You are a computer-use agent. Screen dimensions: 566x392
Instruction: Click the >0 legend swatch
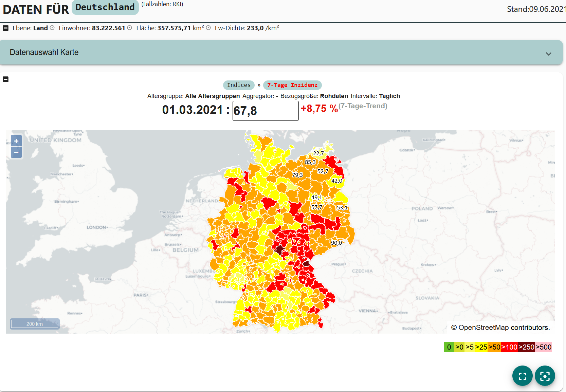[x=459, y=347]
